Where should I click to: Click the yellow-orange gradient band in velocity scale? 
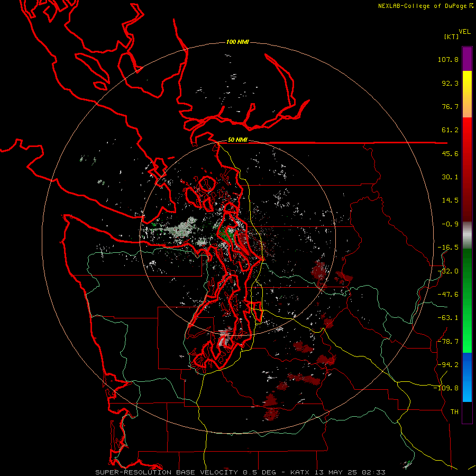point(467,94)
